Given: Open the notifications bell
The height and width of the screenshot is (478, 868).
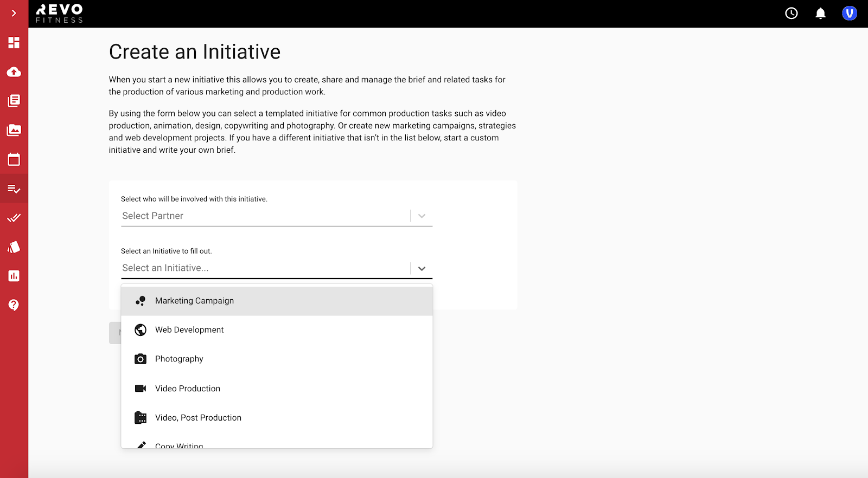Looking at the screenshot, I should coord(821,14).
